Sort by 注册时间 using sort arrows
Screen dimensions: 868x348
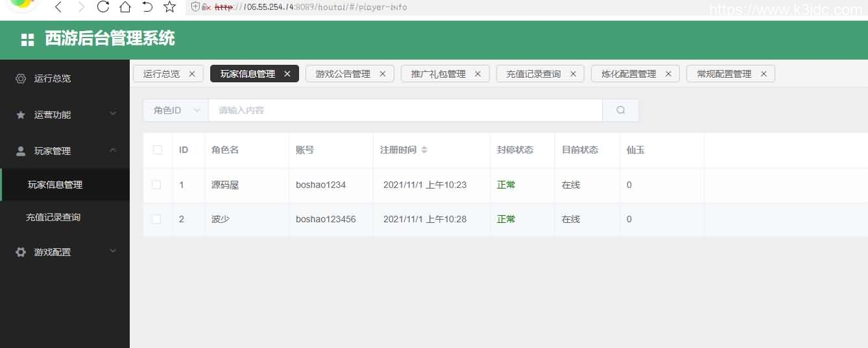coord(424,150)
